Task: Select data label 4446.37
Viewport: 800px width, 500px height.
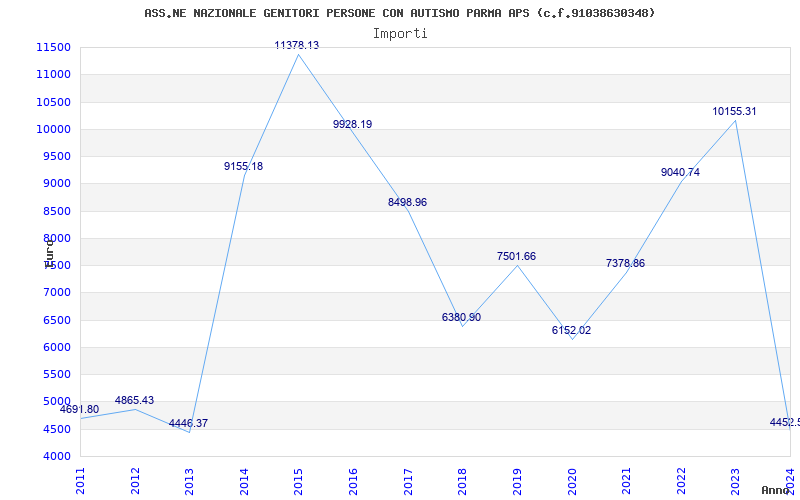Action: (188, 423)
